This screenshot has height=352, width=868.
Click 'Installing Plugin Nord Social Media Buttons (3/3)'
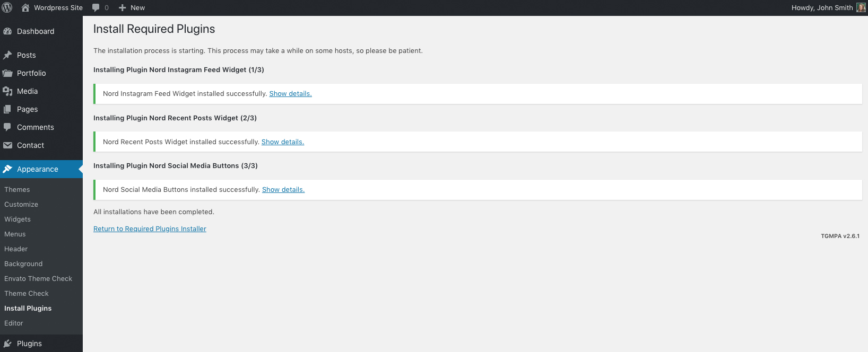176,166
